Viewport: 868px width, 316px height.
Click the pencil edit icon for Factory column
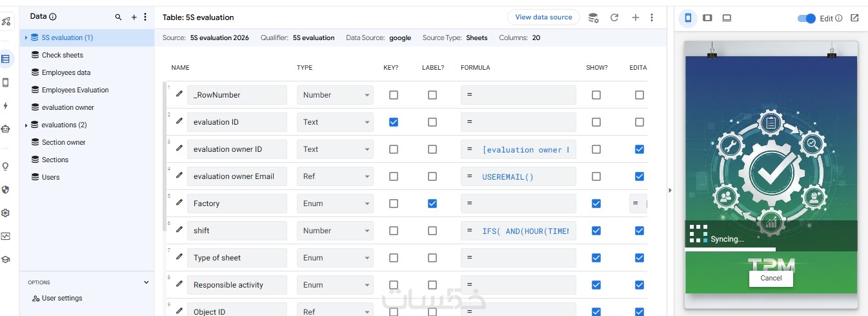click(x=179, y=203)
